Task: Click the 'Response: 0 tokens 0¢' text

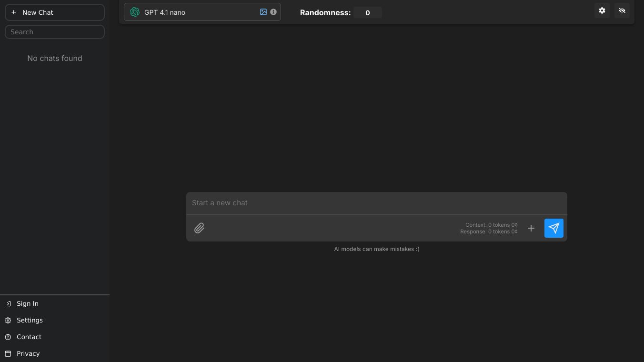Action: tap(489, 231)
